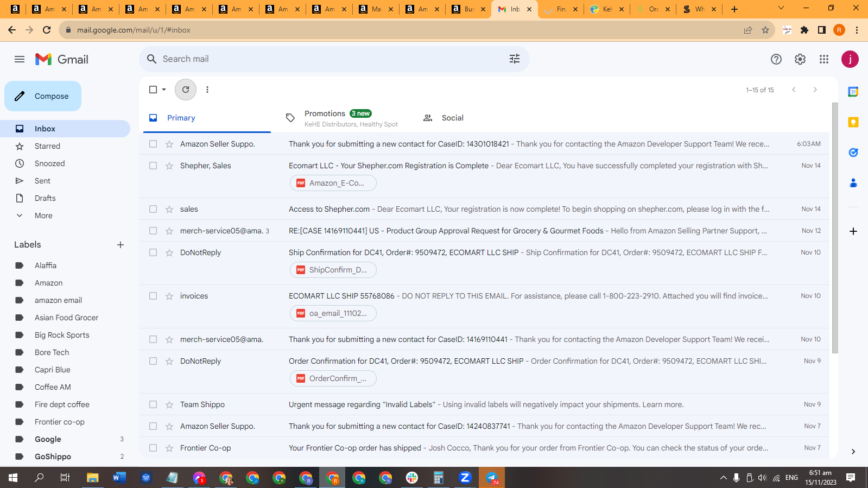This screenshot has width=868, height=488.
Task: Open the Google apps grid
Action: click(x=824, y=59)
